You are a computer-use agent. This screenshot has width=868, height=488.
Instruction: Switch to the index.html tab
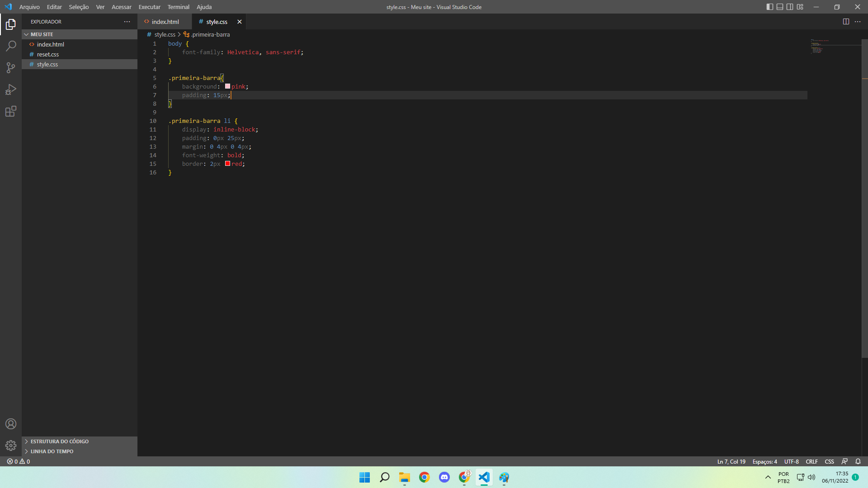tap(165, 22)
